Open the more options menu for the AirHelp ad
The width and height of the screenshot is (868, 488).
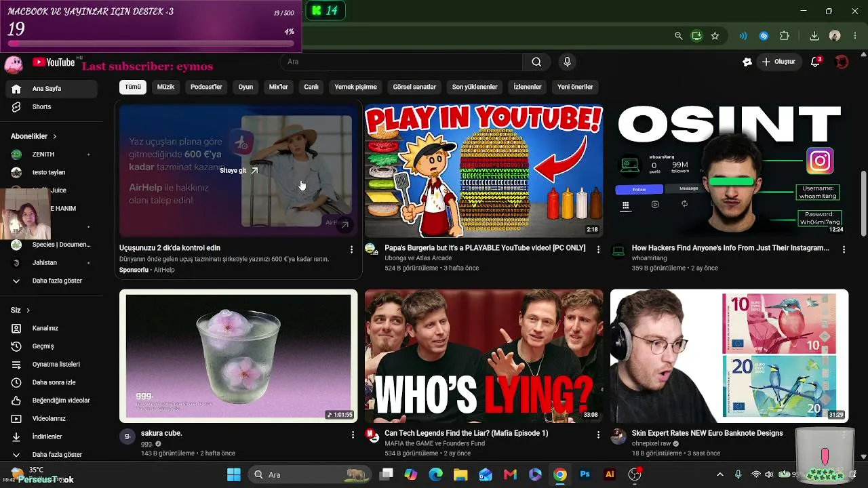coord(351,249)
